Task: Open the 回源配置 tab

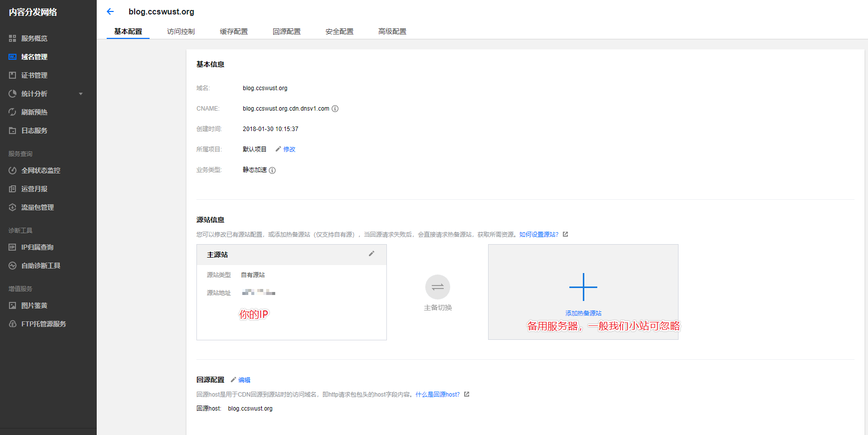Action: [287, 31]
